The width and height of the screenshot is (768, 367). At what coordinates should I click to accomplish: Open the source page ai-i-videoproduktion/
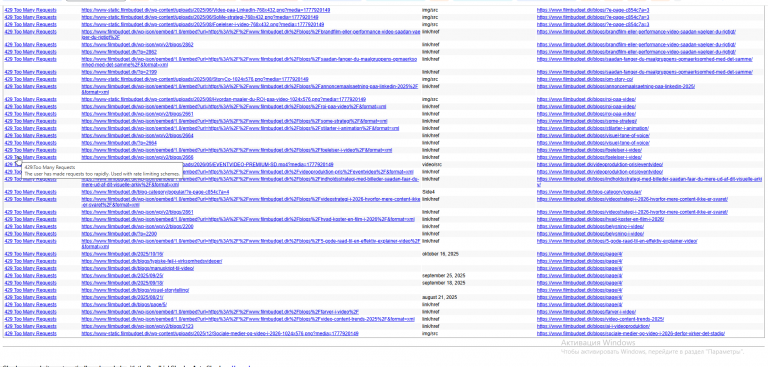(x=593, y=326)
